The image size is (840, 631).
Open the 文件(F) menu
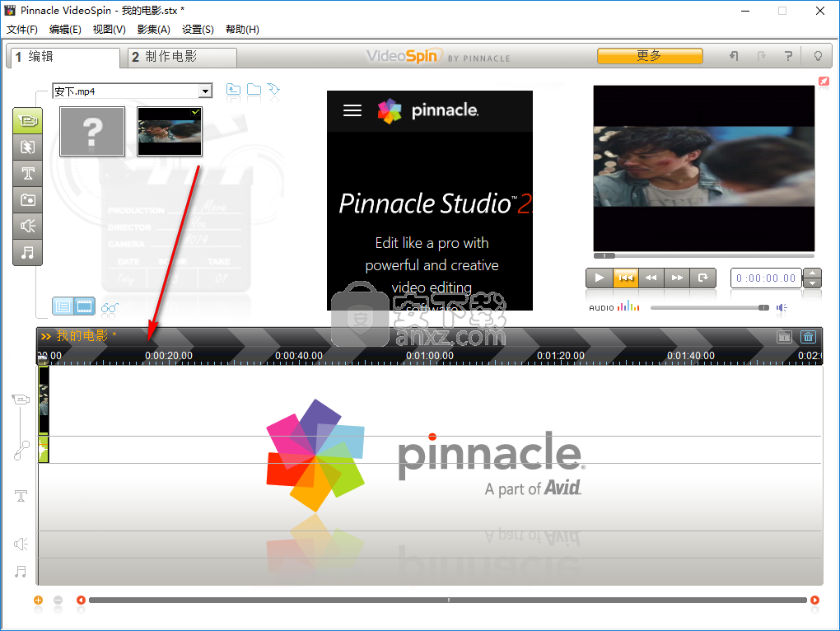click(22, 30)
